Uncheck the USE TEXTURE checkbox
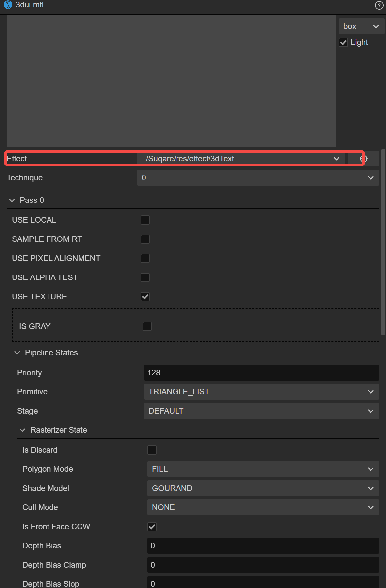The height and width of the screenshot is (588, 386). tap(145, 297)
